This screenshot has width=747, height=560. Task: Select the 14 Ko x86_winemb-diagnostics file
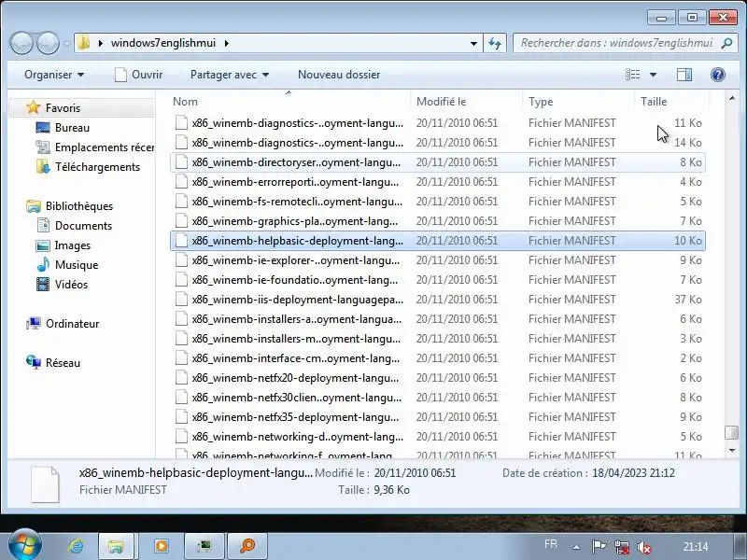[437, 143]
